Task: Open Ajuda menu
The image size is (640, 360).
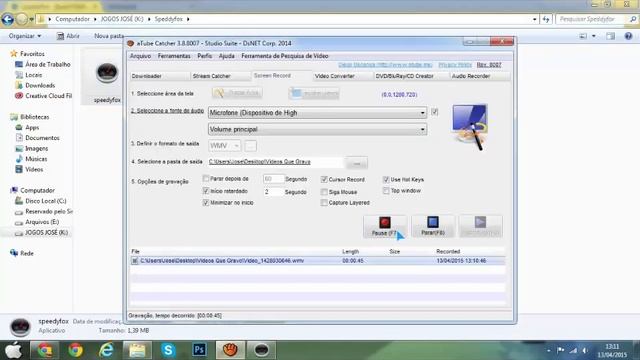Action: pos(227,56)
